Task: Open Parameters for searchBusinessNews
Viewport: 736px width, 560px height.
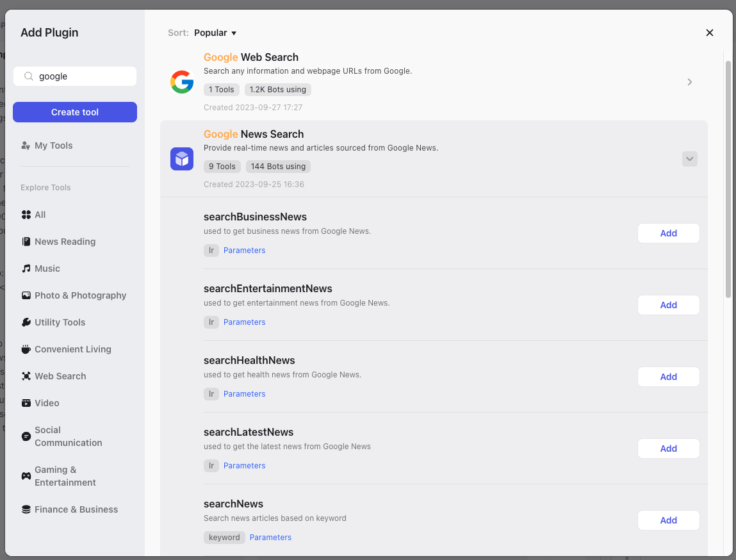Action: click(244, 250)
